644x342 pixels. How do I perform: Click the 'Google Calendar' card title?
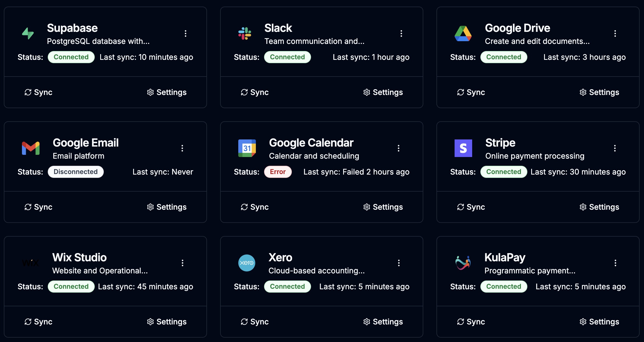pos(311,143)
